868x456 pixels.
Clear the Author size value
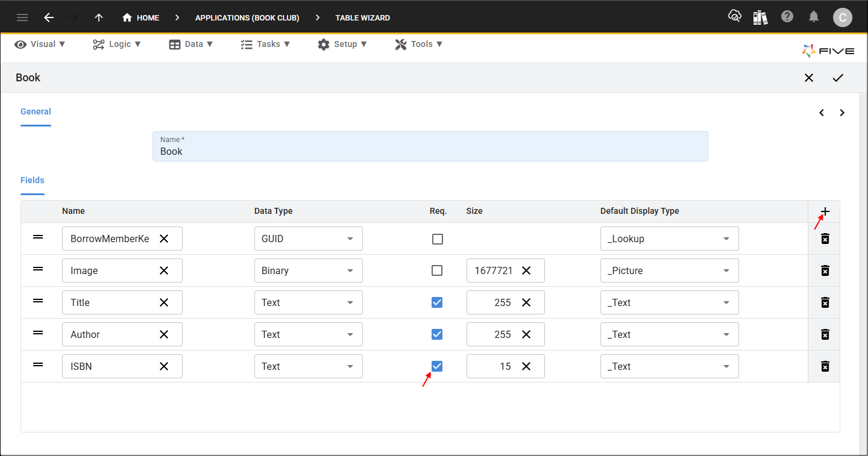click(526, 334)
